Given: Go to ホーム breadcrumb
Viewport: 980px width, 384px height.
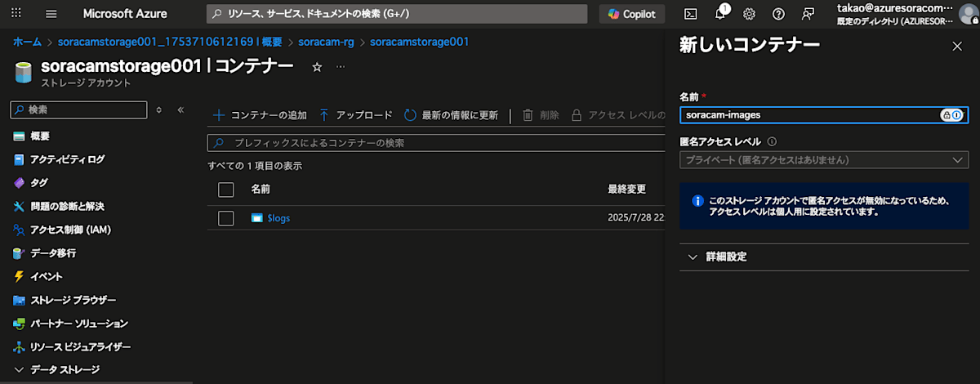Looking at the screenshot, I should click(27, 42).
